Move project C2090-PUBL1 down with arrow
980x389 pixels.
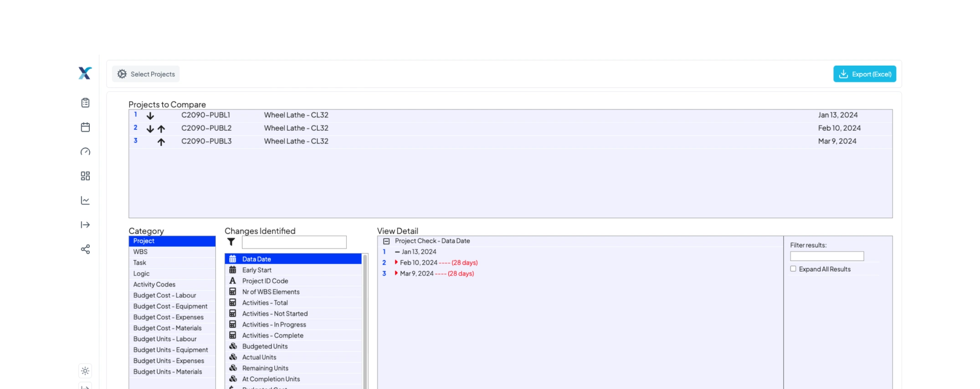[x=150, y=116]
